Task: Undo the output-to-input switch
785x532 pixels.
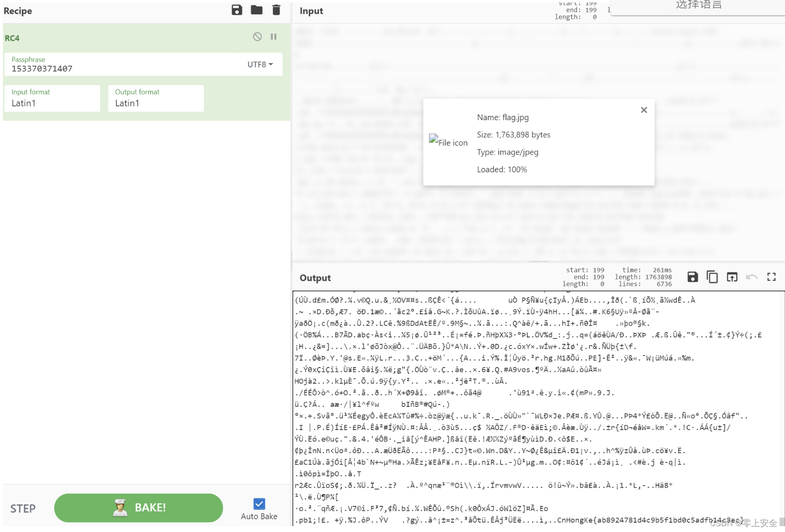Action: click(752, 277)
